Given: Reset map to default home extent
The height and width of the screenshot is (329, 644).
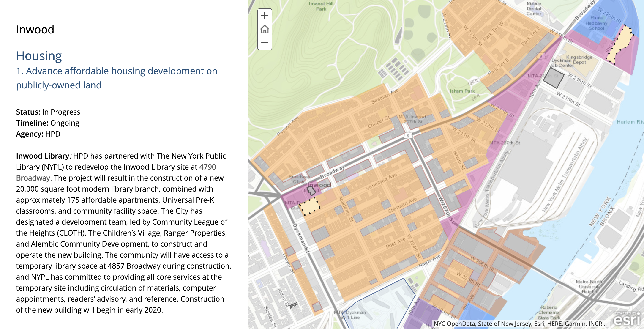Looking at the screenshot, I should click(265, 29).
